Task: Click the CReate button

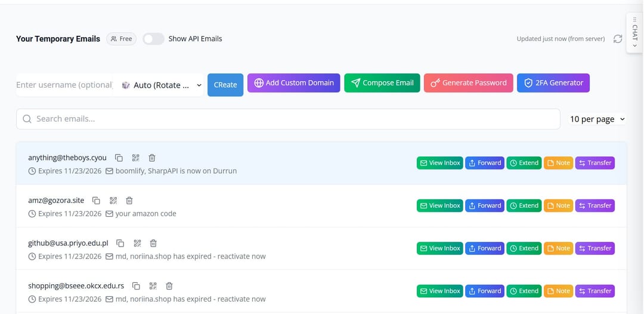Action: pyautogui.click(x=225, y=85)
